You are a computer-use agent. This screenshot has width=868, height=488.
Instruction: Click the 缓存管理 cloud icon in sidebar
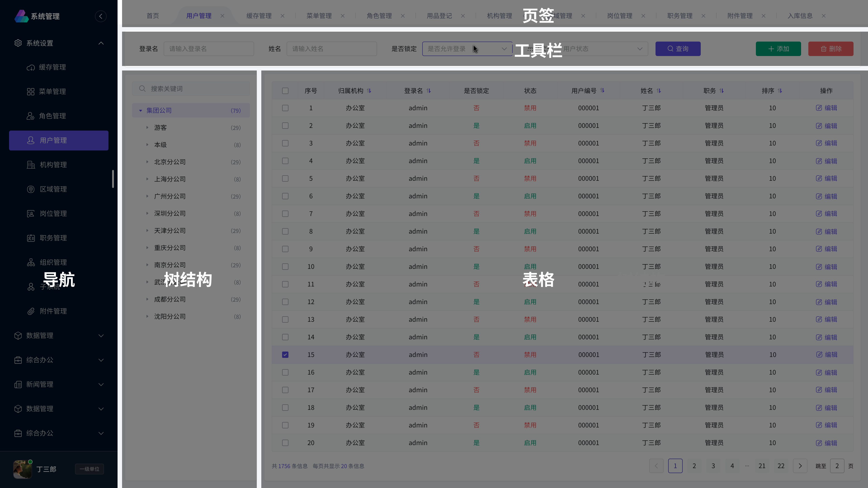pos(31,67)
